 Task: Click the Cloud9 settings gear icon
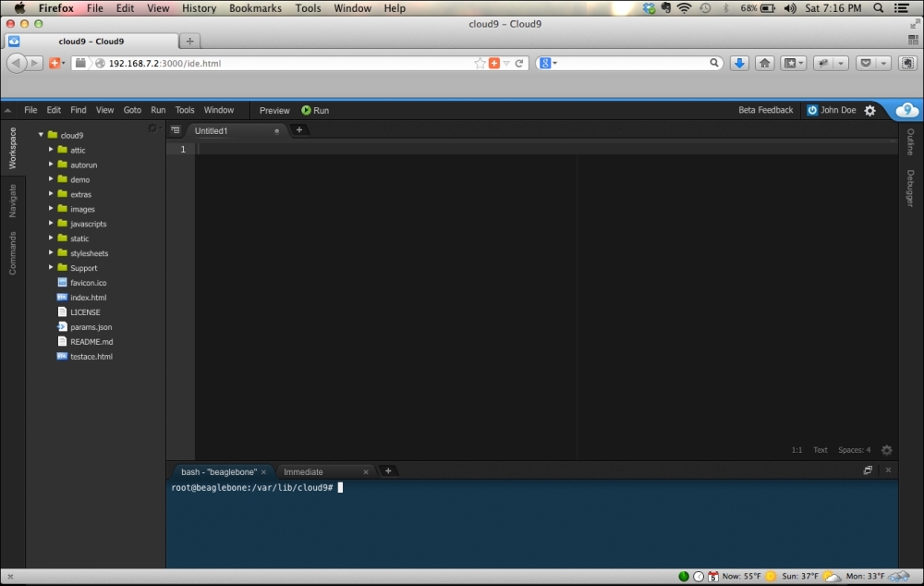click(869, 110)
